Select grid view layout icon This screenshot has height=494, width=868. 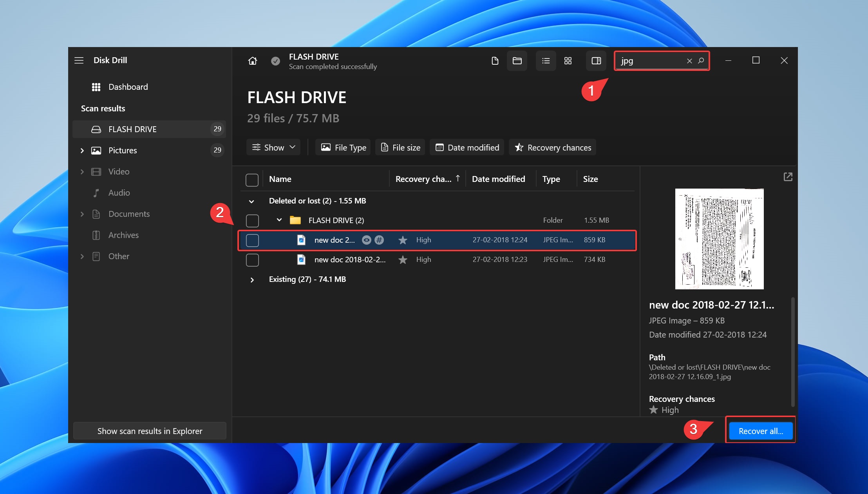(568, 61)
